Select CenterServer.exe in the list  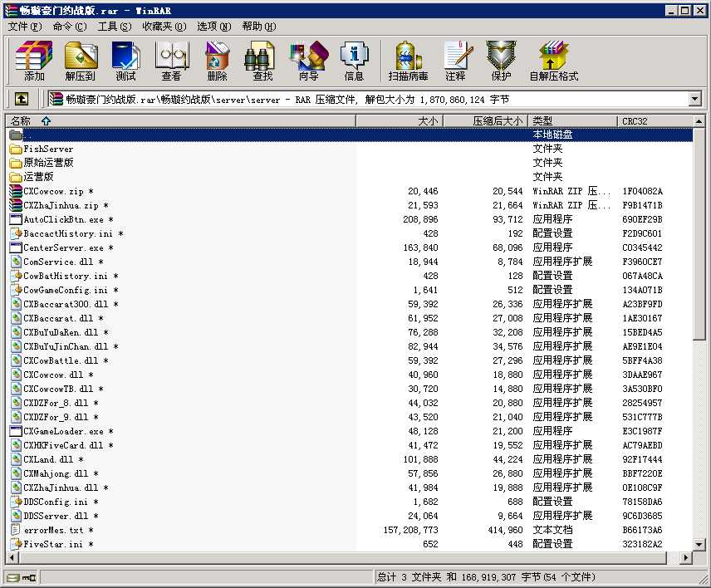[x=349, y=247]
